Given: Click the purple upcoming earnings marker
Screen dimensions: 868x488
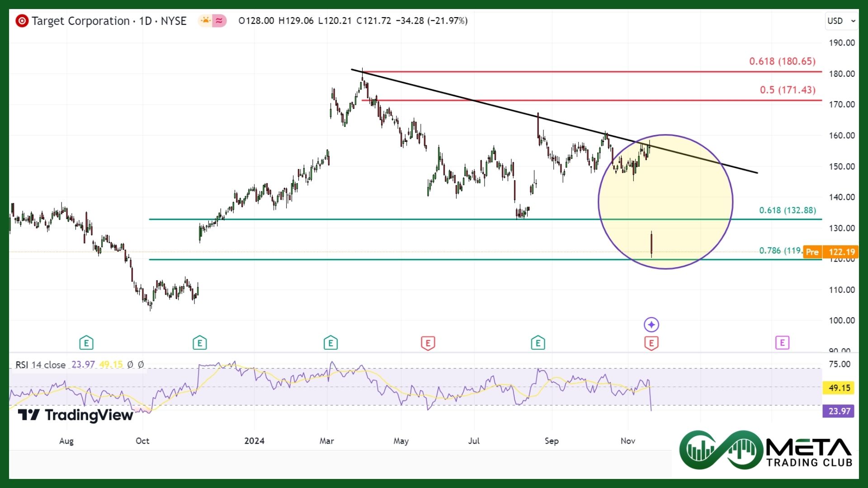Looking at the screenshot, I should [782, 343].
